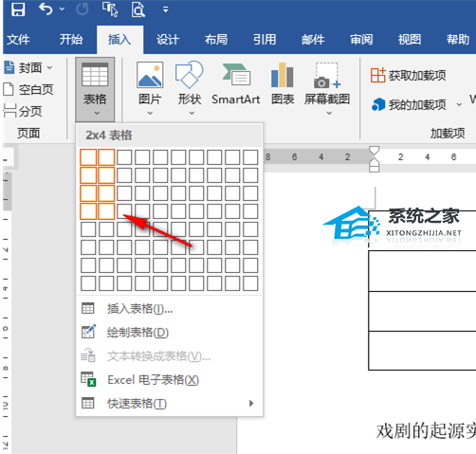Switch to the 视图 tab
476x454 pixels.
[x=410, y=40]
